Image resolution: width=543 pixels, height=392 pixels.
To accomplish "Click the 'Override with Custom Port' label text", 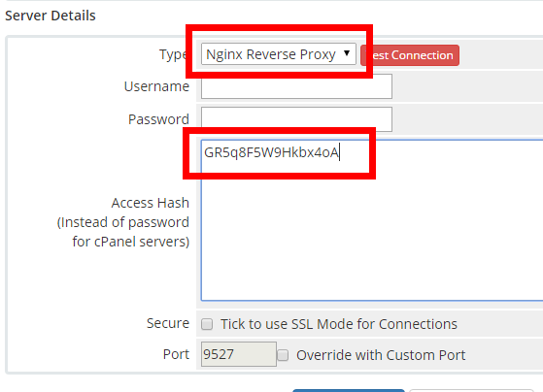I will point(381,355).
